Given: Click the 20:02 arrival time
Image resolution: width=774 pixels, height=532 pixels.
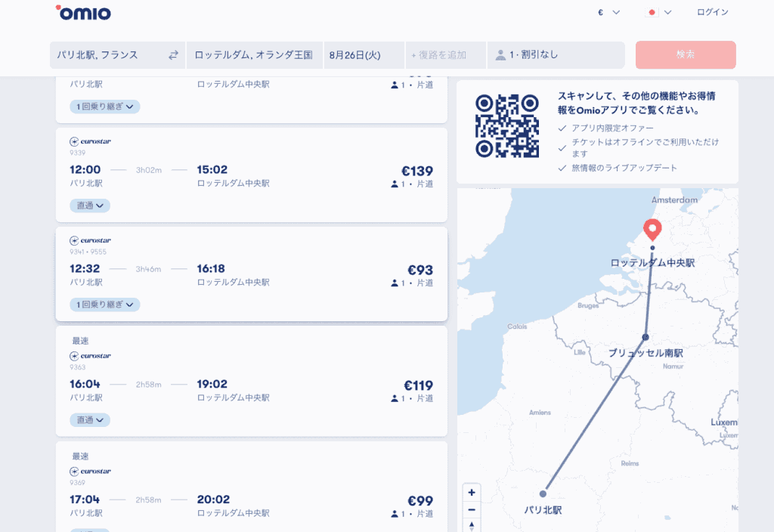Looking at the screenshot, I should (x=213, y=500).
